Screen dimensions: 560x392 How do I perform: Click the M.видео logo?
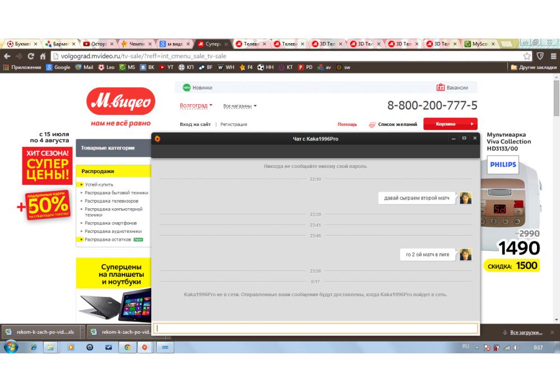[120, 102]
